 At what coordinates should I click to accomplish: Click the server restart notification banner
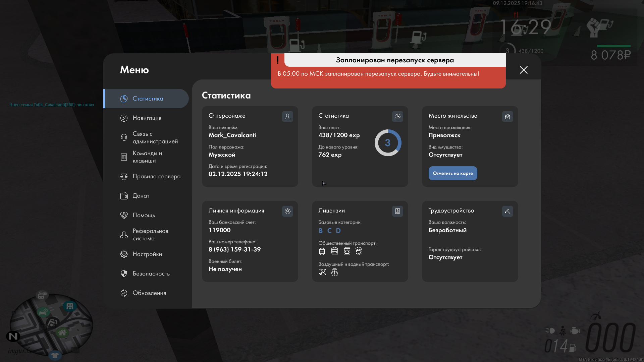[x=388, y=71]
